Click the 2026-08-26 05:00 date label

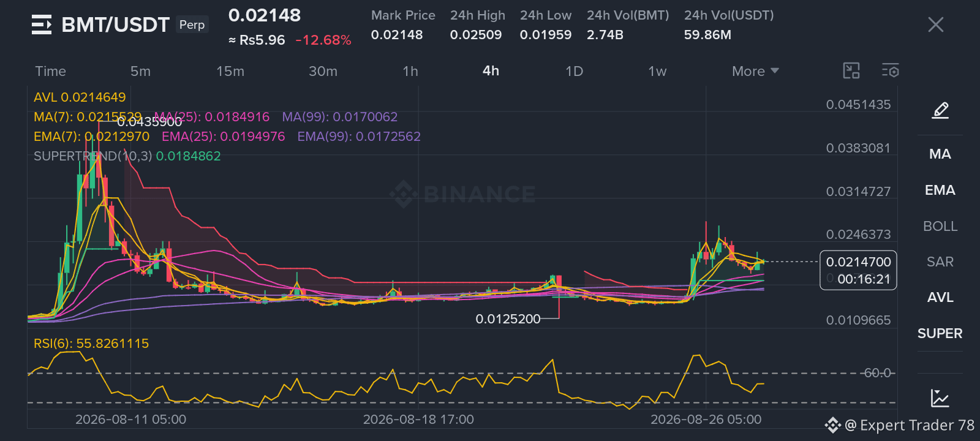[706, 420]
